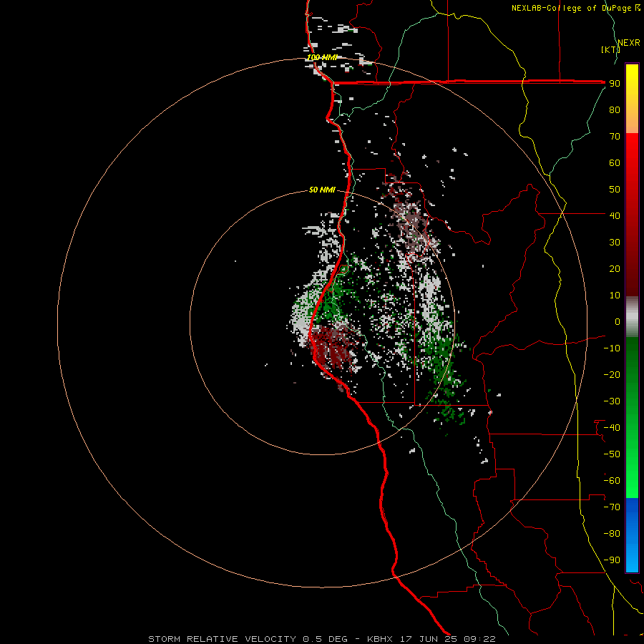
Task: Click the 17 JUN 25 date text
Action: [429, 639]
